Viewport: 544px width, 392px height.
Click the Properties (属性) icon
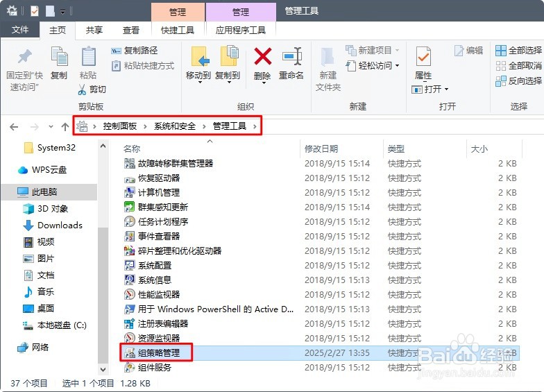pos(423,57)
